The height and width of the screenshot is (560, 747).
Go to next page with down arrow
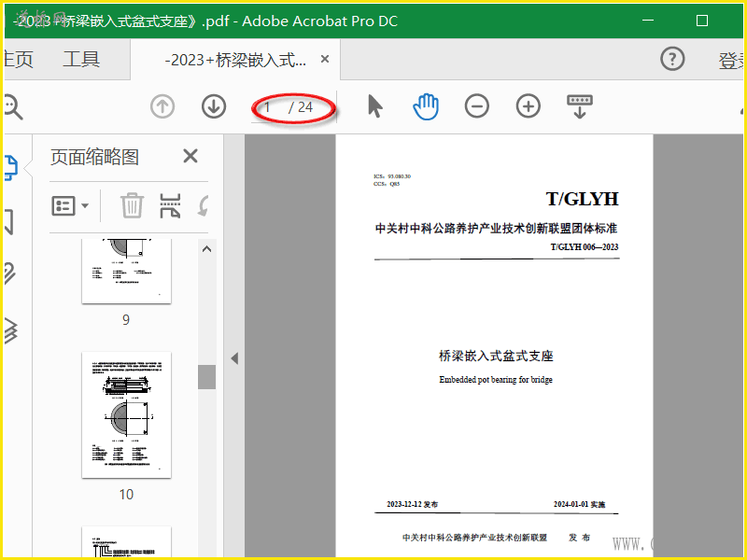pos(214,106)
